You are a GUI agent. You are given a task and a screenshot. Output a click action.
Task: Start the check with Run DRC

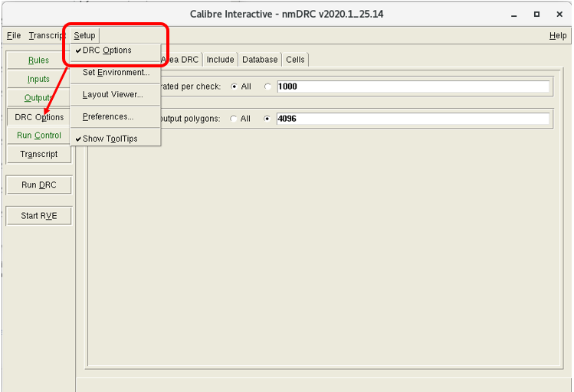(38, 185)
